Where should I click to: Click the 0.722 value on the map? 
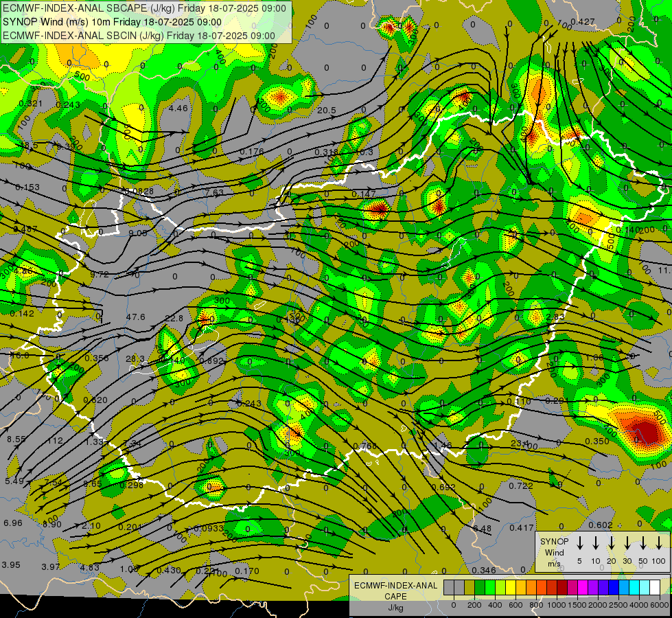[521, 485]
